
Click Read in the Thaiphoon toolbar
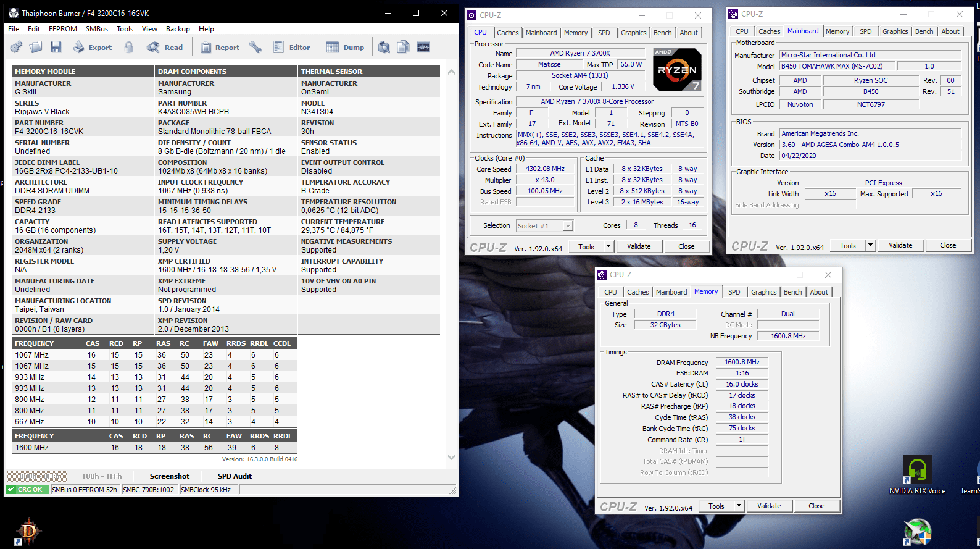[x=165, y=48]
